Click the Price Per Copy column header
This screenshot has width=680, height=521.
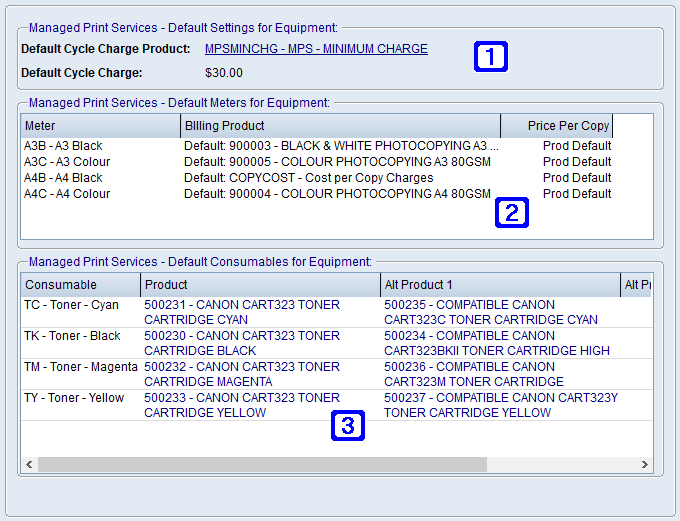pyautogui.click(x=556, y=126)
